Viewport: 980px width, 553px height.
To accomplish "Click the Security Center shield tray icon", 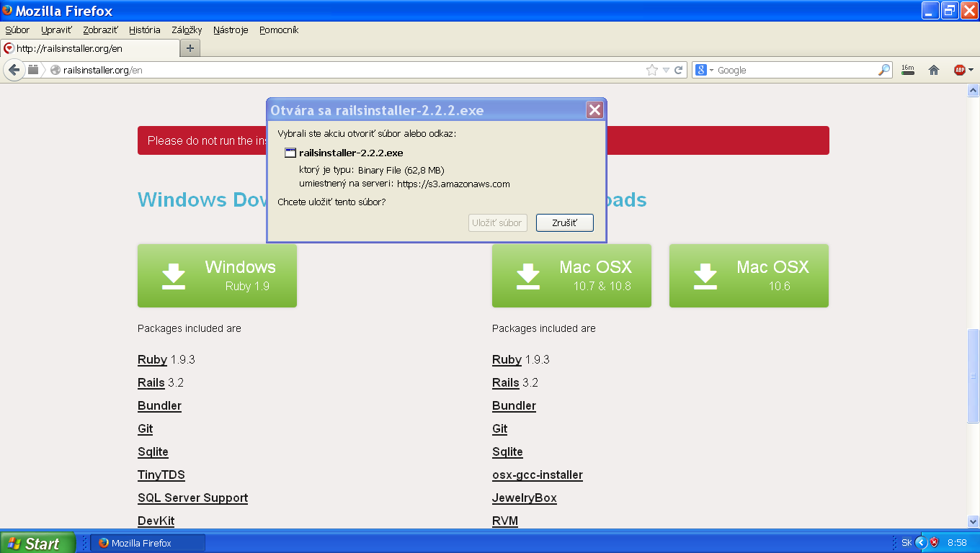I will click(934, 542).
